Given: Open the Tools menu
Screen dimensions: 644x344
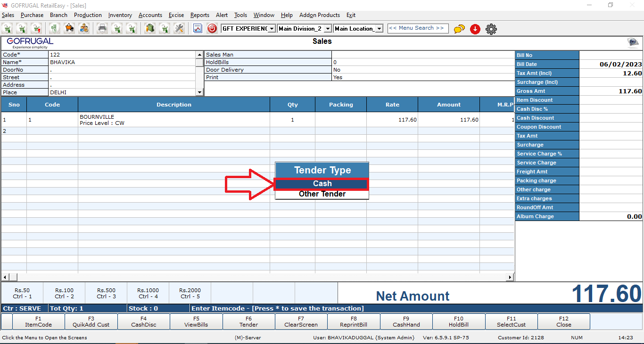Looking at the screenshot, I should click(241, 15).
